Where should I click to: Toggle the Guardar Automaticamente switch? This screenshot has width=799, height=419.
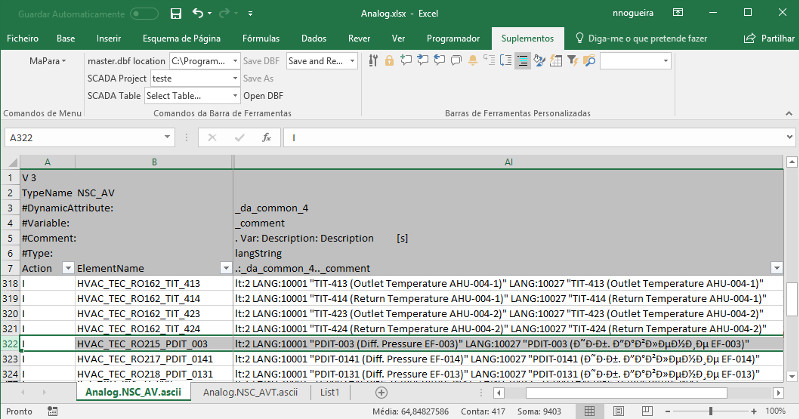pyautogui.click(x=144, y=14)
